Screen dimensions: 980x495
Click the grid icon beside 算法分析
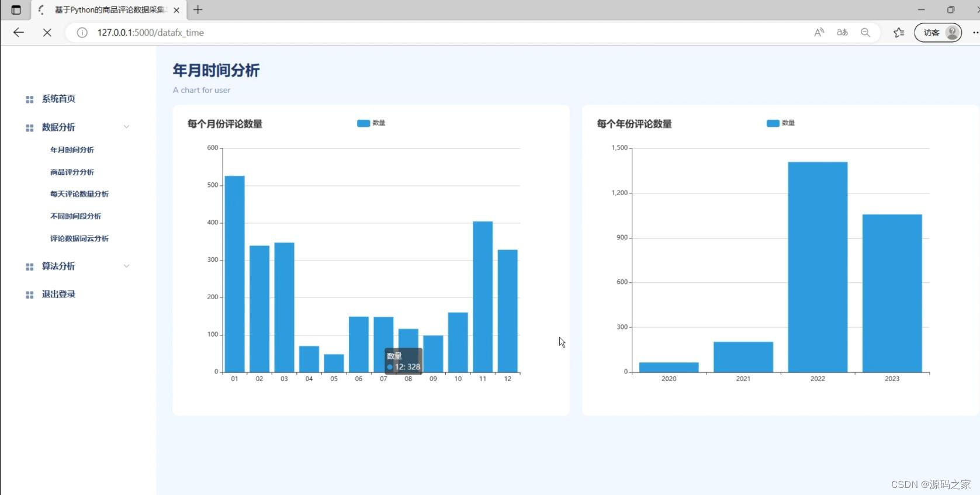(x=30, y=266)
